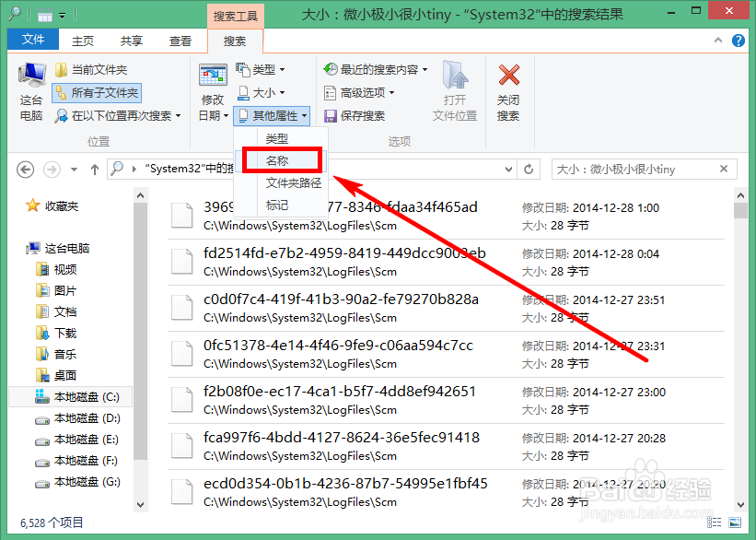Viewport: 756px width, 540px height.
Task: Switch to the Share ribbon tab
Action: [131, 41]
